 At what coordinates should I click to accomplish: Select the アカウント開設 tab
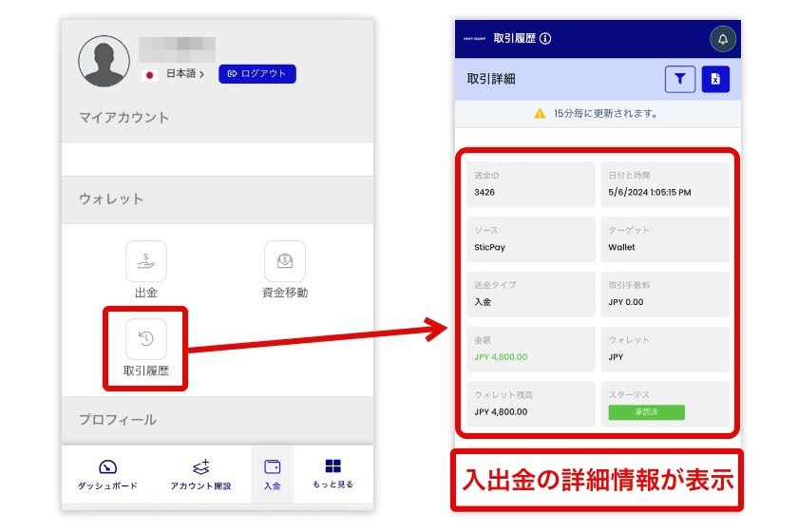point(201,475)
